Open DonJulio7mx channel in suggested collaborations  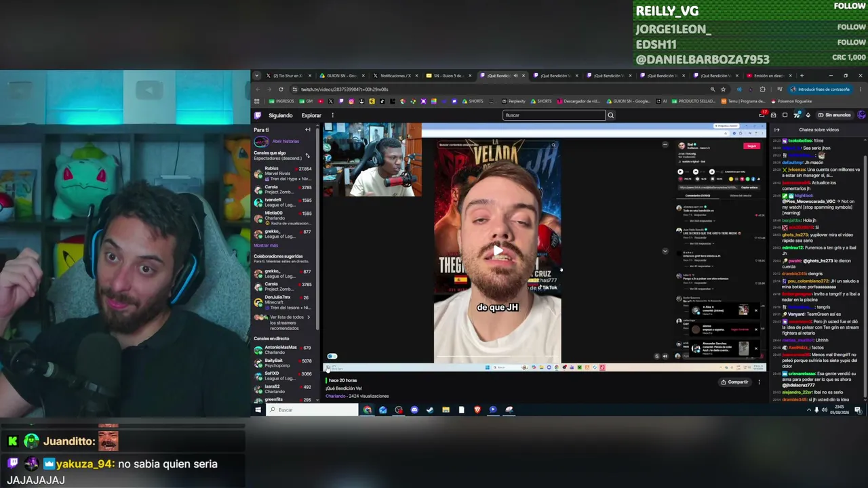[283, 302]
